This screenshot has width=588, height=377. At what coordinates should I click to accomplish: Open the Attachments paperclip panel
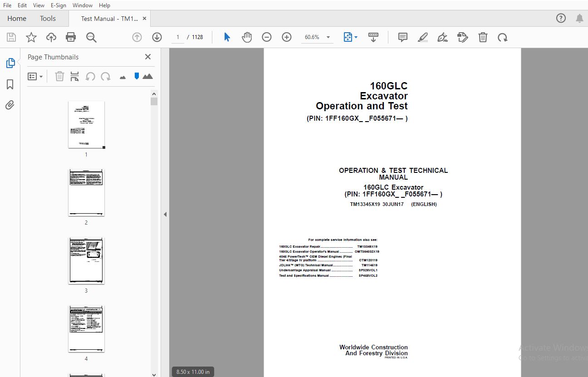10,105
